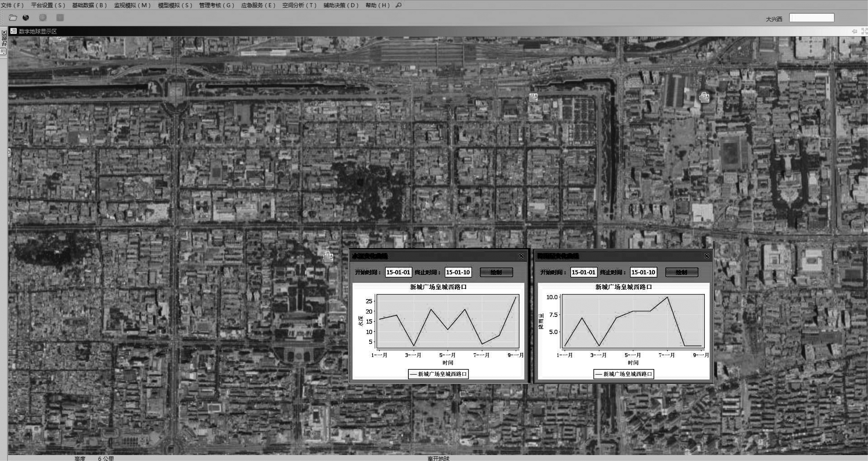
Task: Open the 空间分析 (T) menu
Action: tap(299, 5)
